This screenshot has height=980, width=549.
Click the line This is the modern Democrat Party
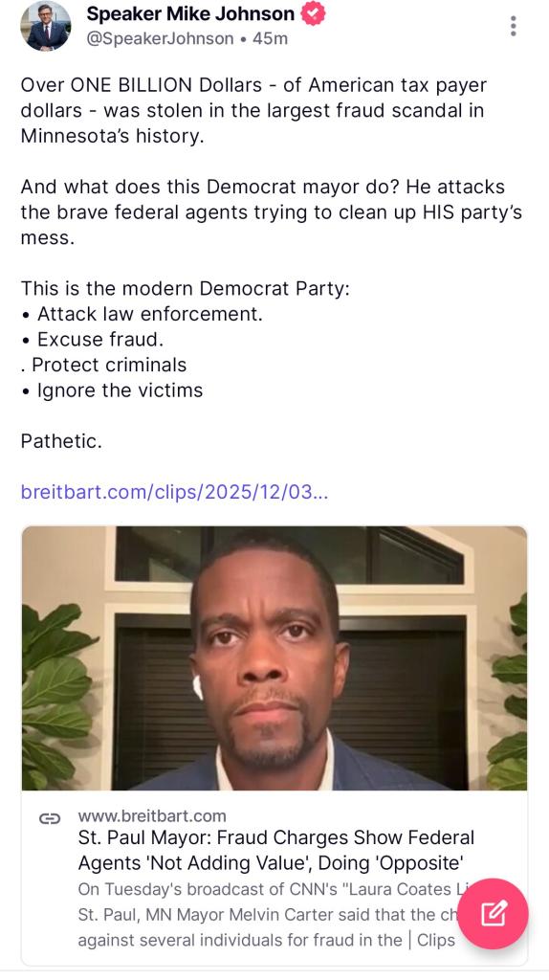186,288
